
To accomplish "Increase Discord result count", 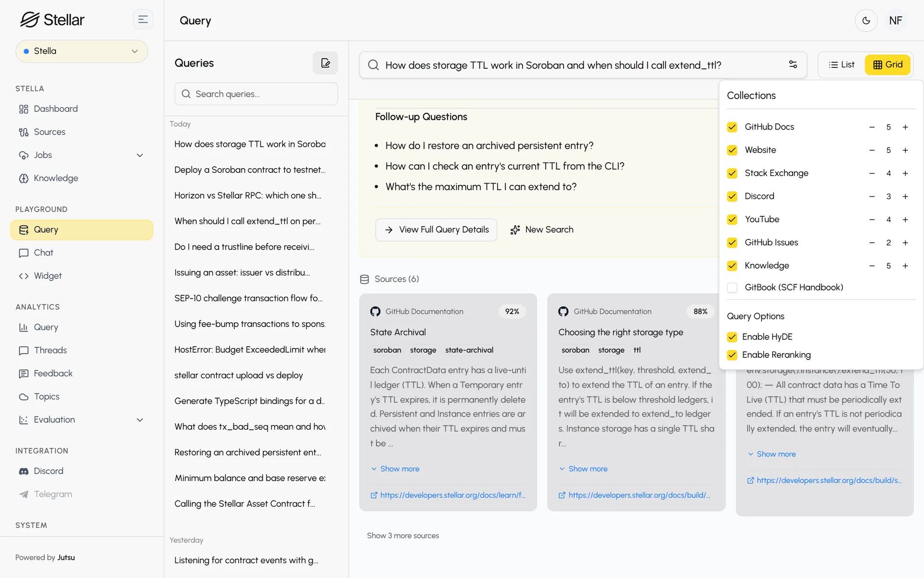I will [905, 197].
